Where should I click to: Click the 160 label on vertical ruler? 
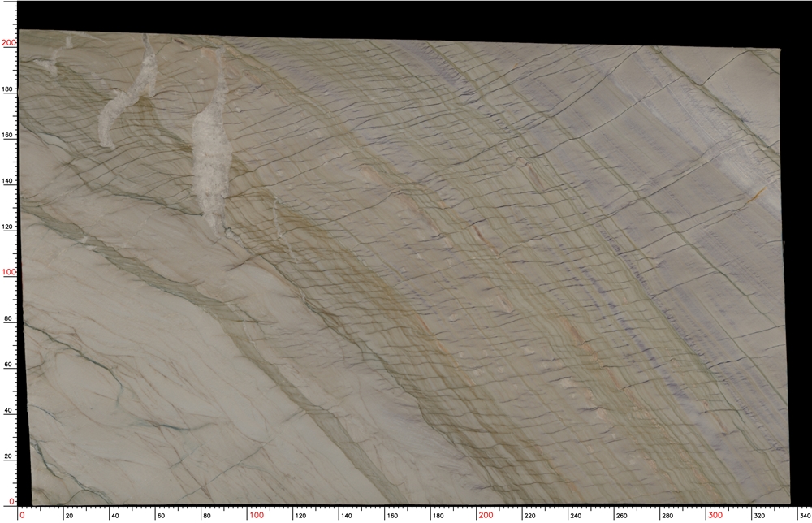click(7, 135)
